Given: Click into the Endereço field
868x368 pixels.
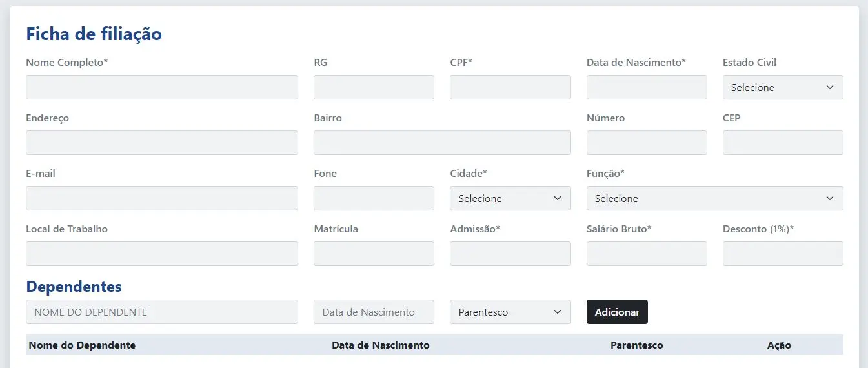Looking at the screenshot, I should [x=161, y=143].
